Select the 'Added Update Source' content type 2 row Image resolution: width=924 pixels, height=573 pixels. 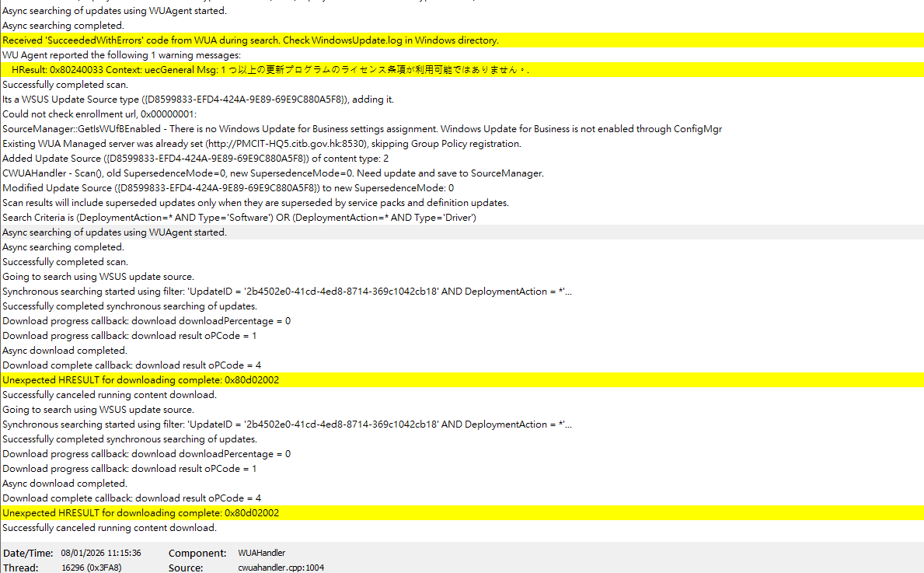coord(462,158)
